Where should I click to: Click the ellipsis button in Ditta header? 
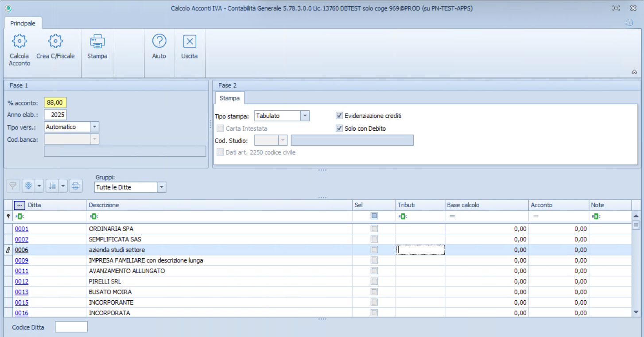pos(19,205)
